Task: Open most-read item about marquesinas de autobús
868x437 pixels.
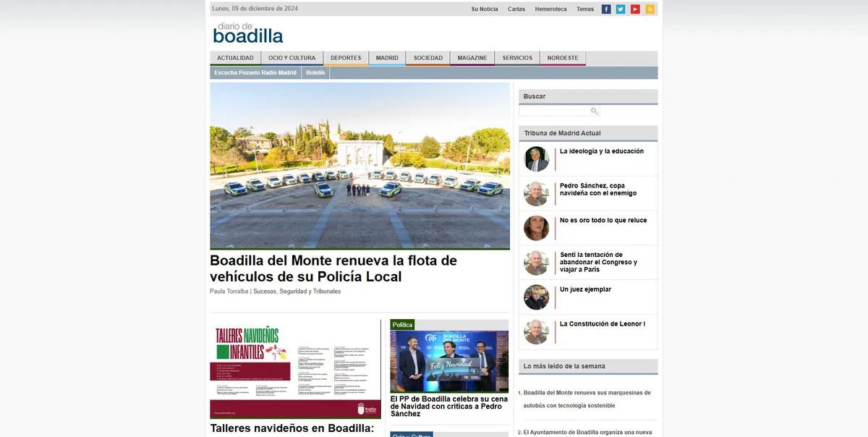Action: 587,399
